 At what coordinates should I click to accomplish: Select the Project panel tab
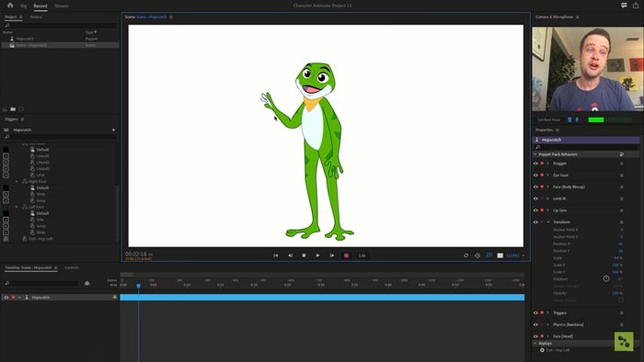click(x=11, y=17)
